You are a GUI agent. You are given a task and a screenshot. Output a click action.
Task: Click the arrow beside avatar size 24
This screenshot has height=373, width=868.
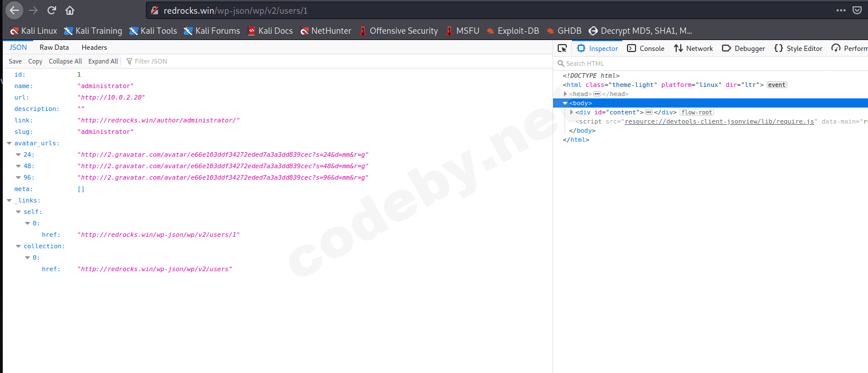click(18, 154)
